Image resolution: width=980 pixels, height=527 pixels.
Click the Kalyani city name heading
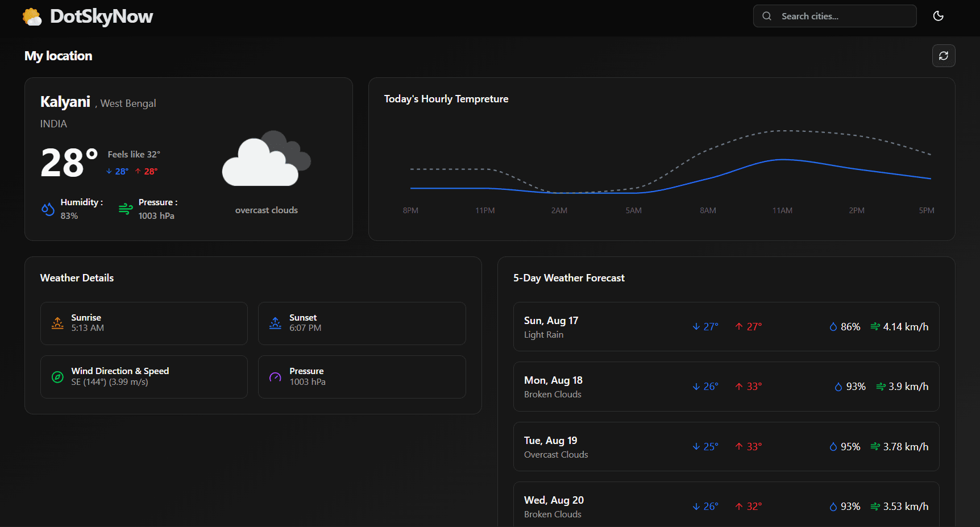(x=65, y=102)
